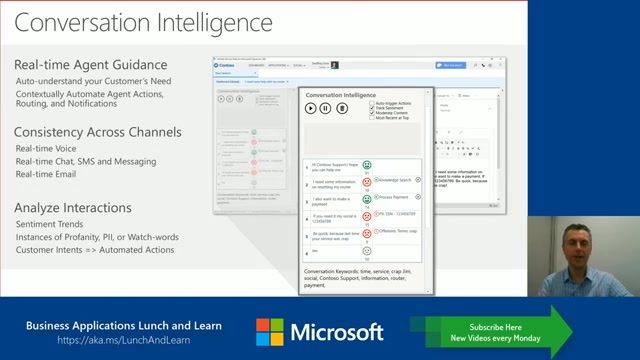
Task: Open the 'I need some help with my router' tab
Action: pyautogui.click(x=264, y=82)
